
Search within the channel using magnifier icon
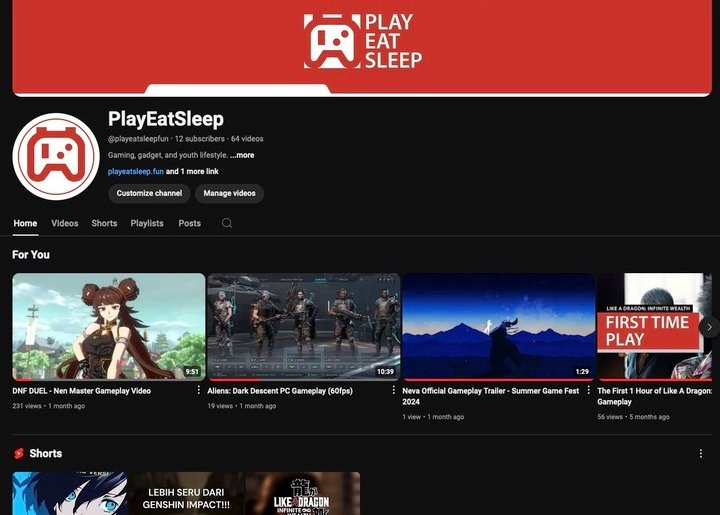(227, 223)
